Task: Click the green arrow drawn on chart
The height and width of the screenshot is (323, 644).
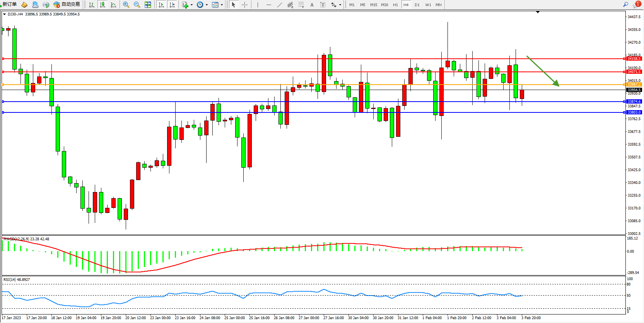Action: pos(543,71)
